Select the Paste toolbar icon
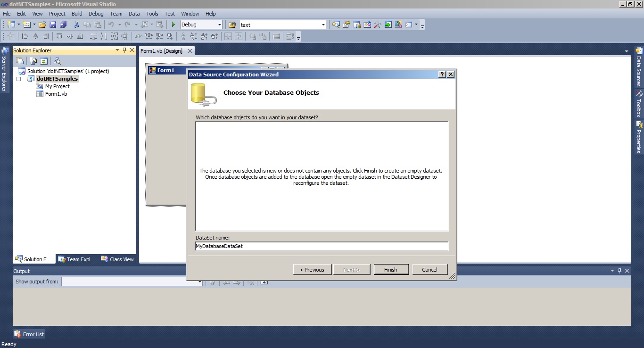 pyautogui.click(x=98, y=25)
